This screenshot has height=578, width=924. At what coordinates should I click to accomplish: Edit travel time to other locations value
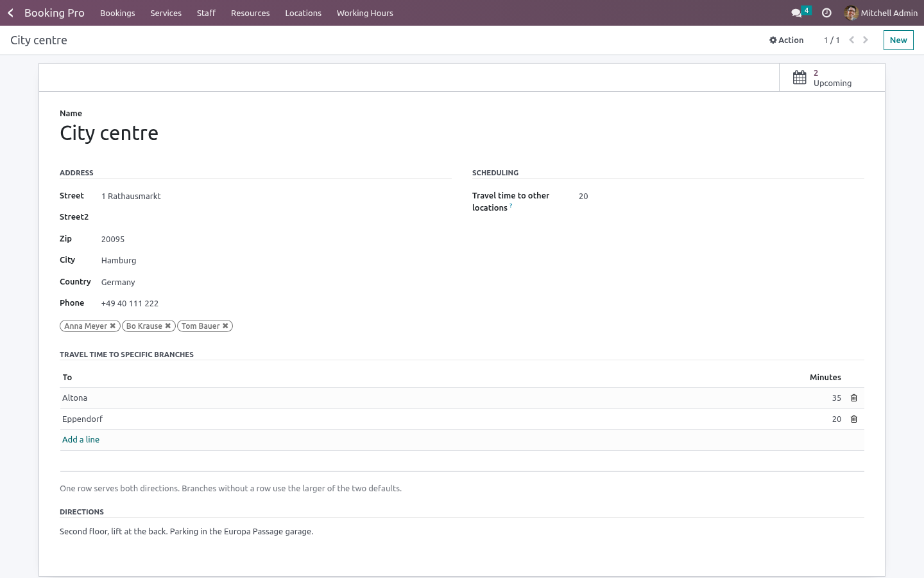pyautogui.click(x=721, y=197)
